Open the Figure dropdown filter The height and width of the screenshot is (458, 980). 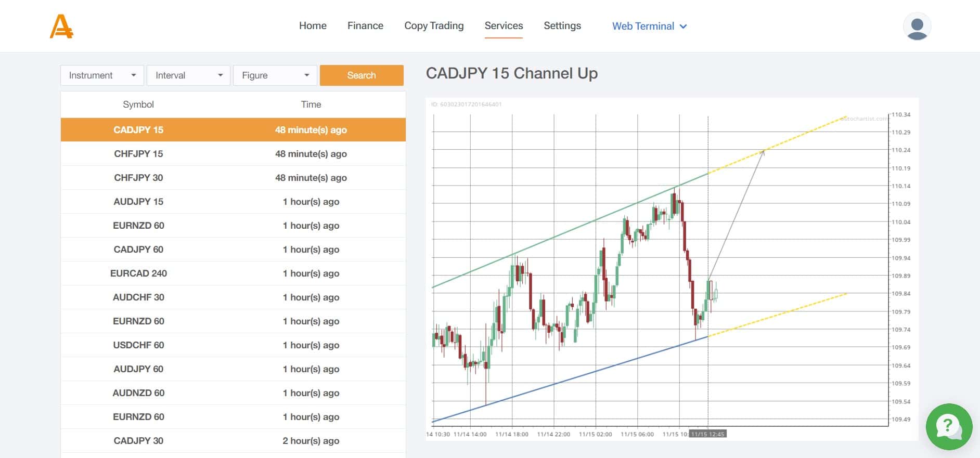[275, 75]
